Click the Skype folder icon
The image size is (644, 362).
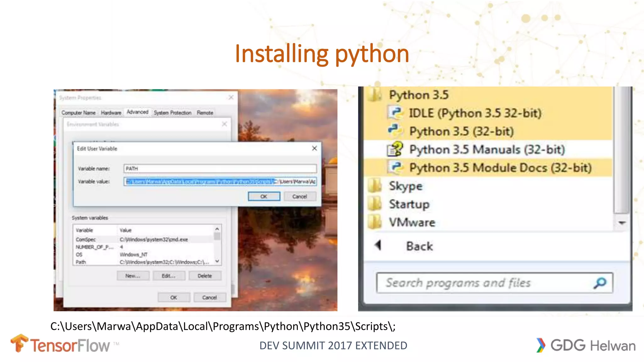pyautogui.click(x=375, y=186)
